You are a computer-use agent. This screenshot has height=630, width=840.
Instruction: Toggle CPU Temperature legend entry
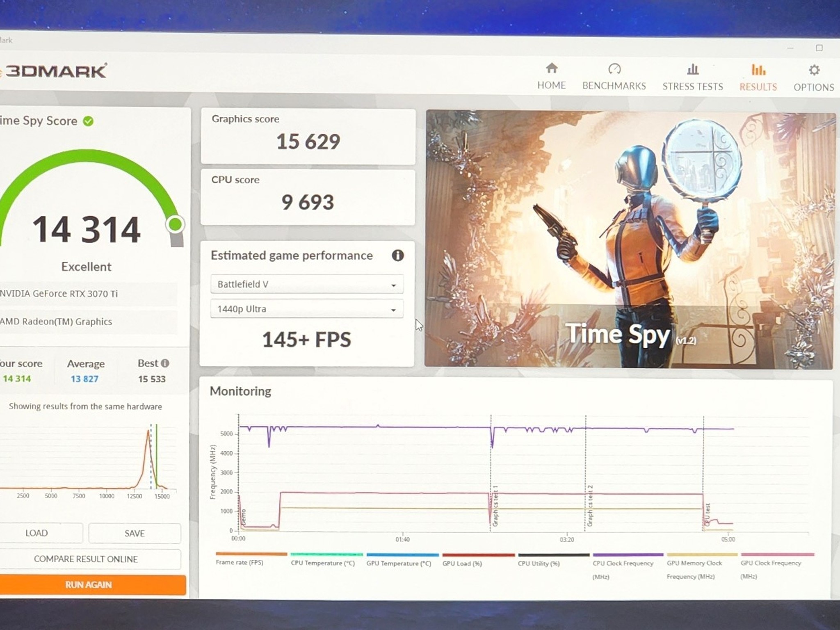pos(326,560)
